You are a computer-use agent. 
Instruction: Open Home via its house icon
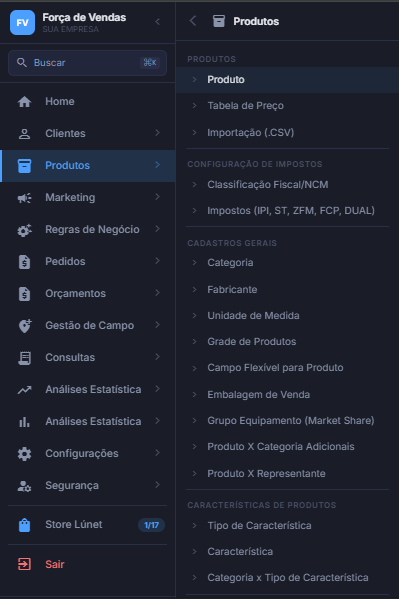24,102
